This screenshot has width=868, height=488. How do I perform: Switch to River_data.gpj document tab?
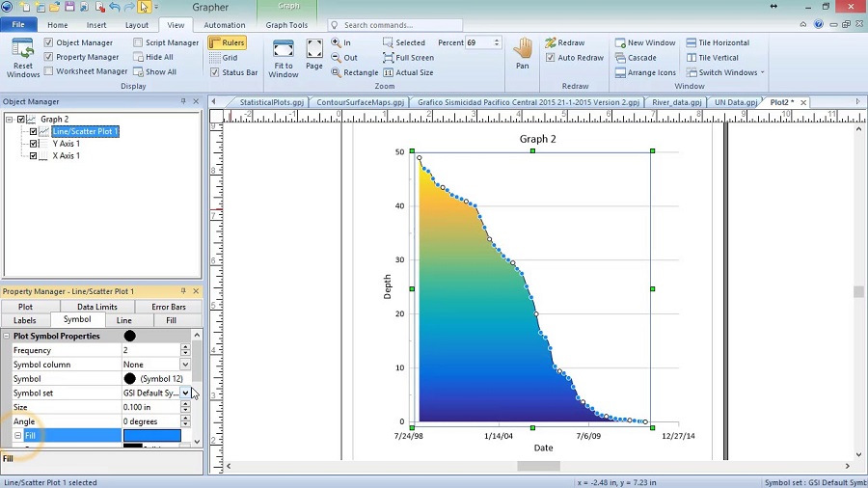pyautogui.click(x=676, y=102)
